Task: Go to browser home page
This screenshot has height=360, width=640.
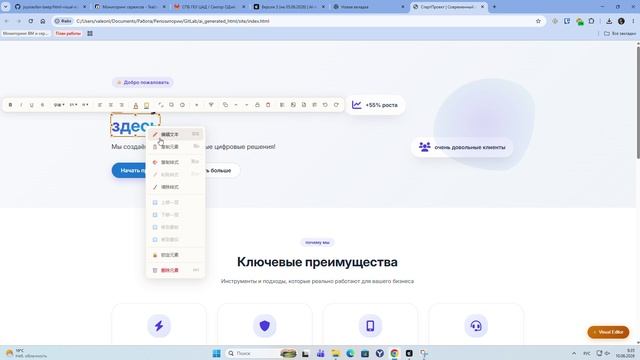Action: click(43, 21)
